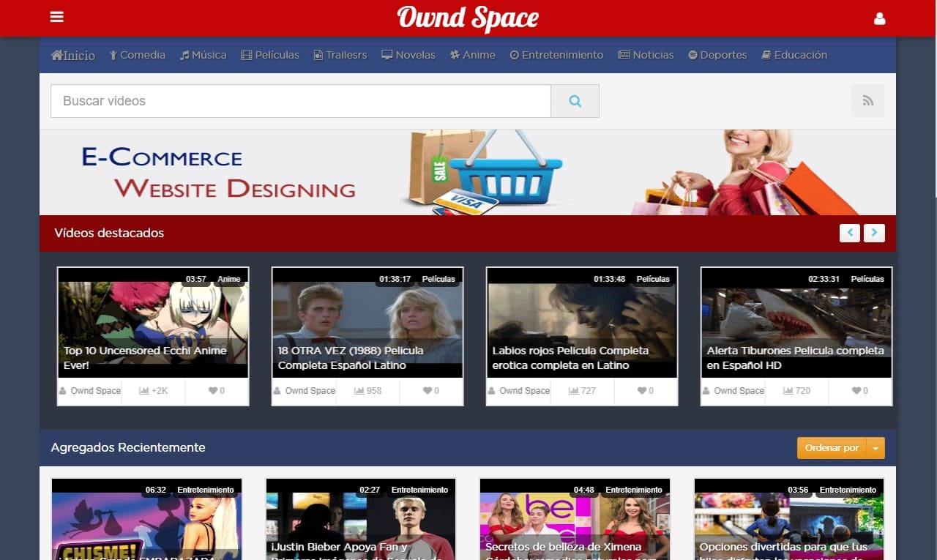Open the 06:32 Entretenimiento video thumbnail
The height and width of the screenshot is (560, 937).
point(146,520)
